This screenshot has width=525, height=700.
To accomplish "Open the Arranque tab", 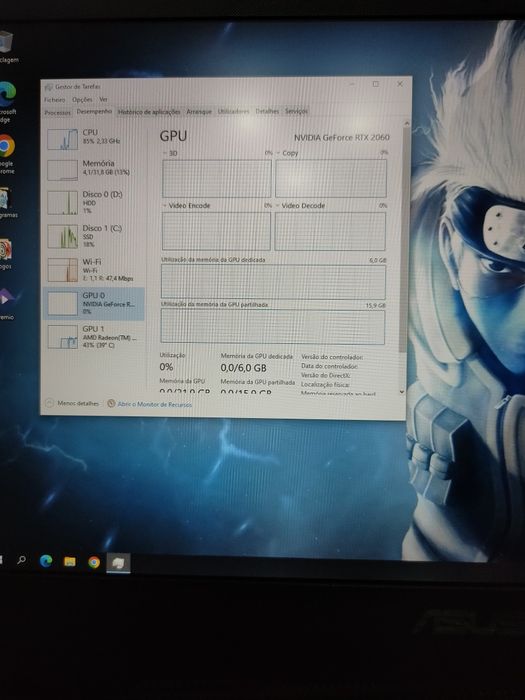I will (x=199, y=112).
